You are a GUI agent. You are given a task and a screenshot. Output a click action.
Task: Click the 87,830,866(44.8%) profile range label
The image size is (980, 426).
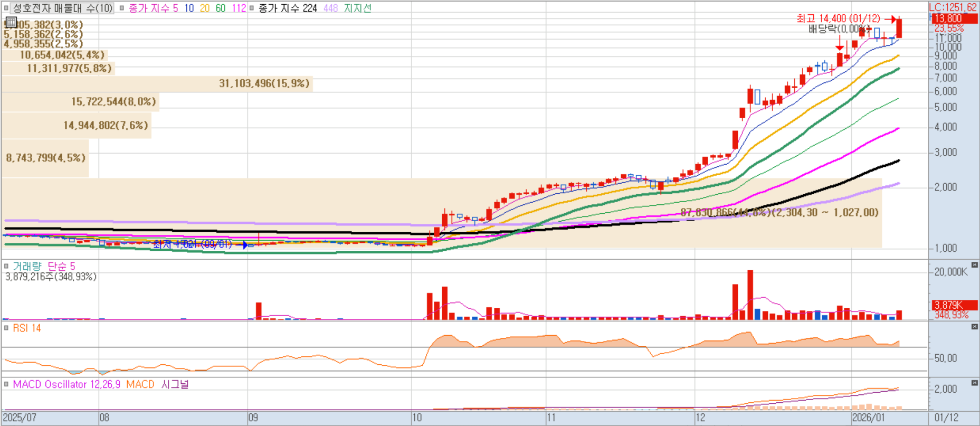(779, 212)
